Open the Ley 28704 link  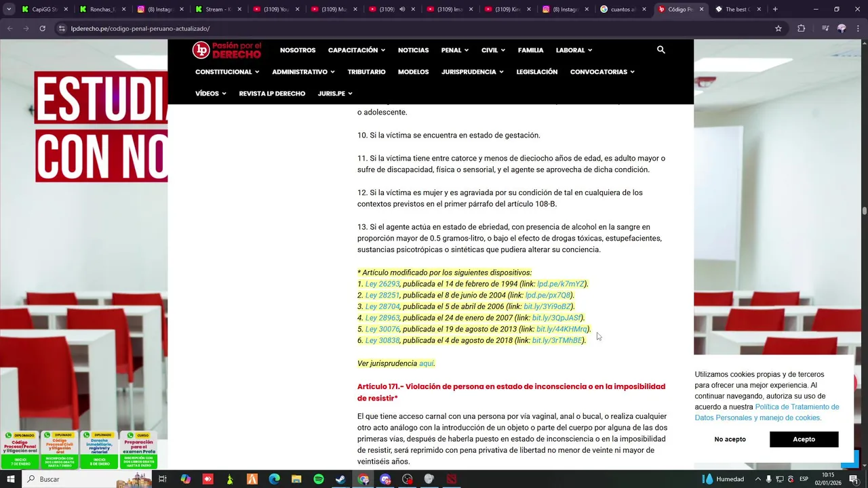coord(382,306)
